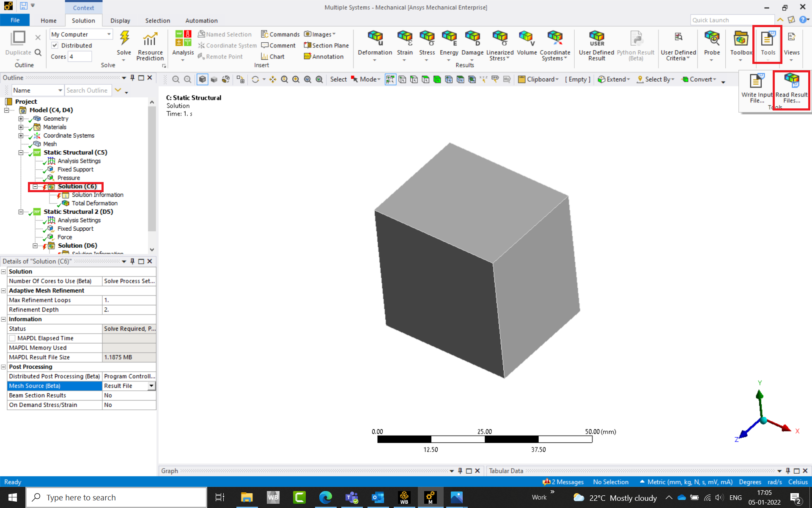Open the Clipboard dropdown
This screenshot has height=508, width=812.
pyautogui.click(x=538, y=79)
